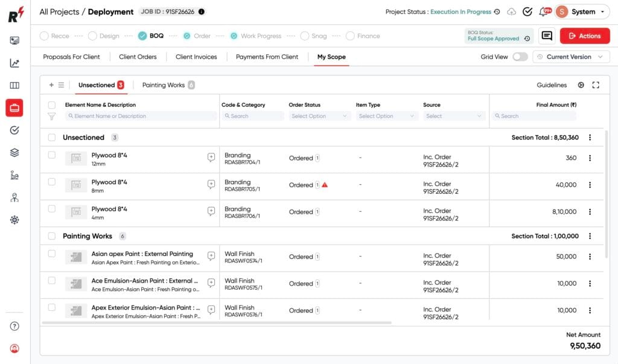The width and height of the screenshot is (618, 364).
Task: Open the Guidelines link
Action: [551, 85]
